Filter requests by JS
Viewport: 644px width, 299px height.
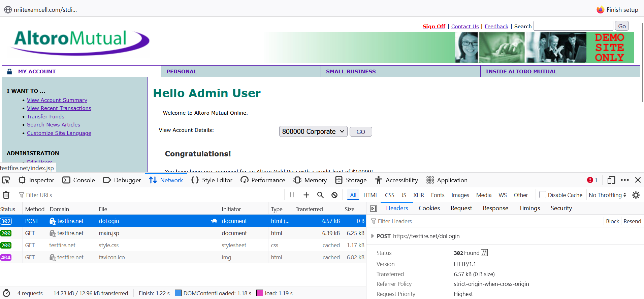coord(404,195)
